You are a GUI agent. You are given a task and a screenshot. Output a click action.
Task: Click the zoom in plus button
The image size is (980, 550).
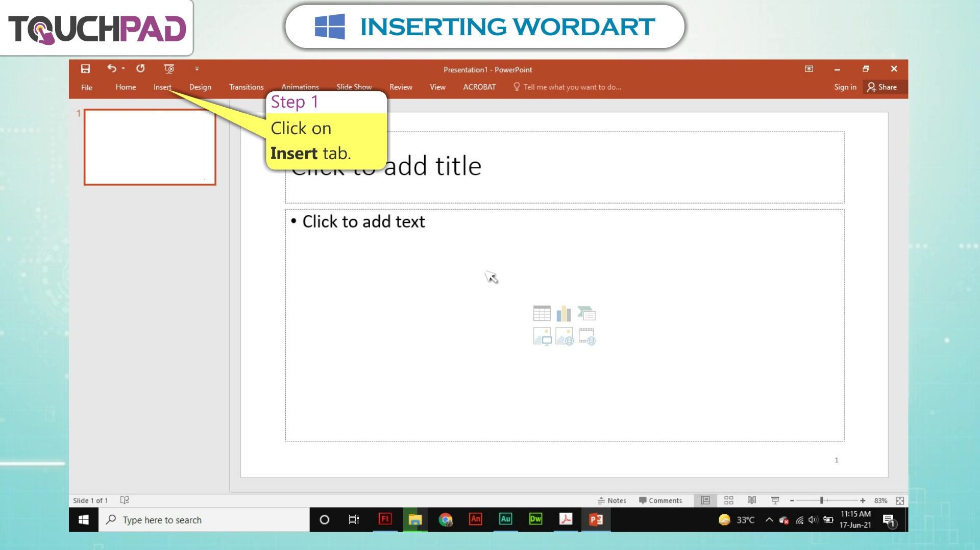click(x=863, y=501)
